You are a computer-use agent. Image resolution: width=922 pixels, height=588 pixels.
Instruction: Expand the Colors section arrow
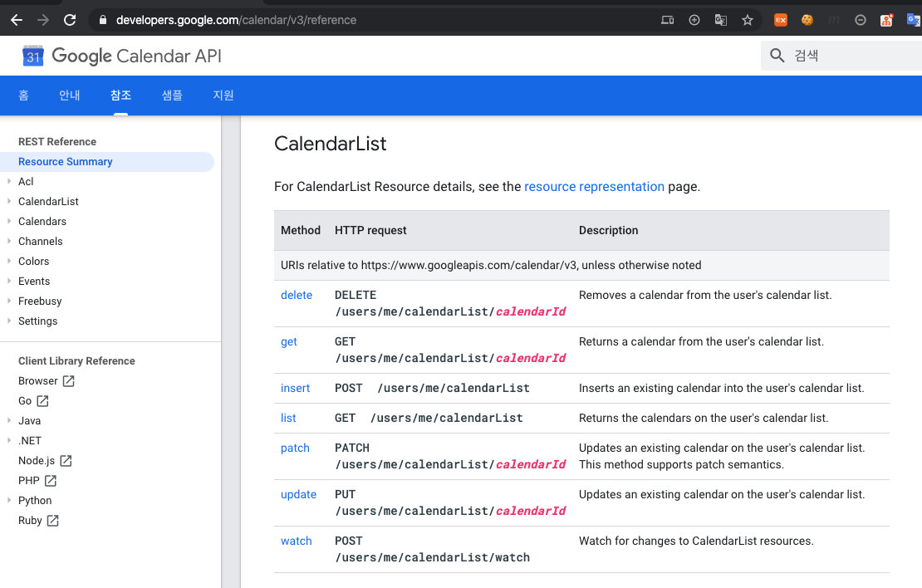[9, 261]
